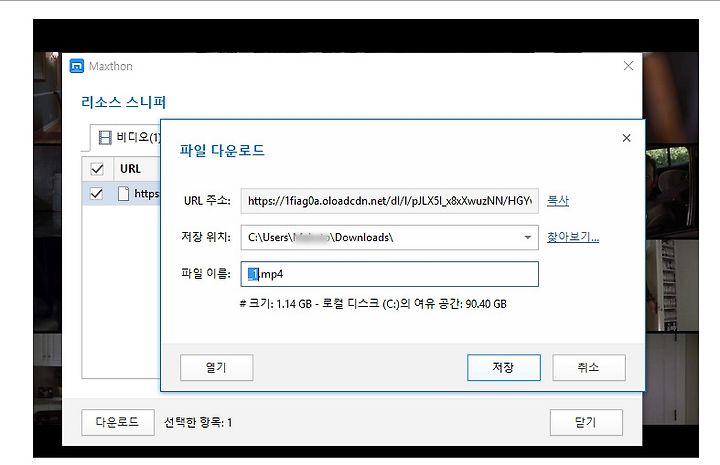720x465 pixels.
Task: Click the 다운로드 button in Resource Sniffer
Action: (118, 422)
